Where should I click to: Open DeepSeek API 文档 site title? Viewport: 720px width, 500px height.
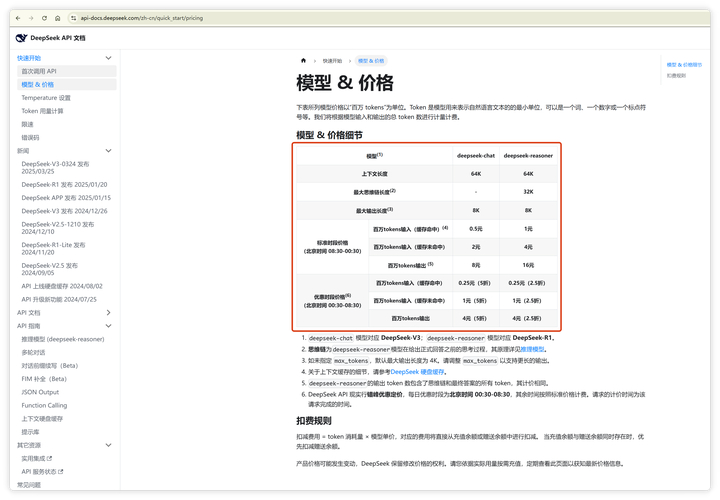tap(58, 38)
